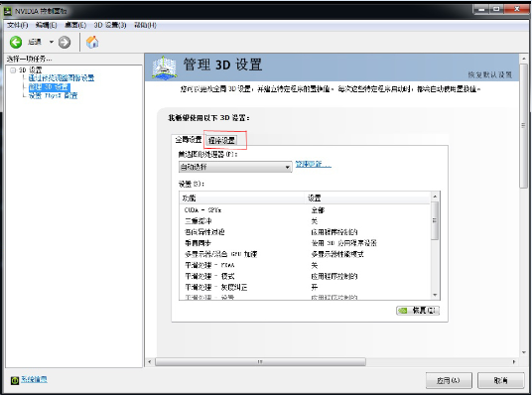Click the green Back arrow icon
Screen dimensions: 532x395
[x=16, y=43]
